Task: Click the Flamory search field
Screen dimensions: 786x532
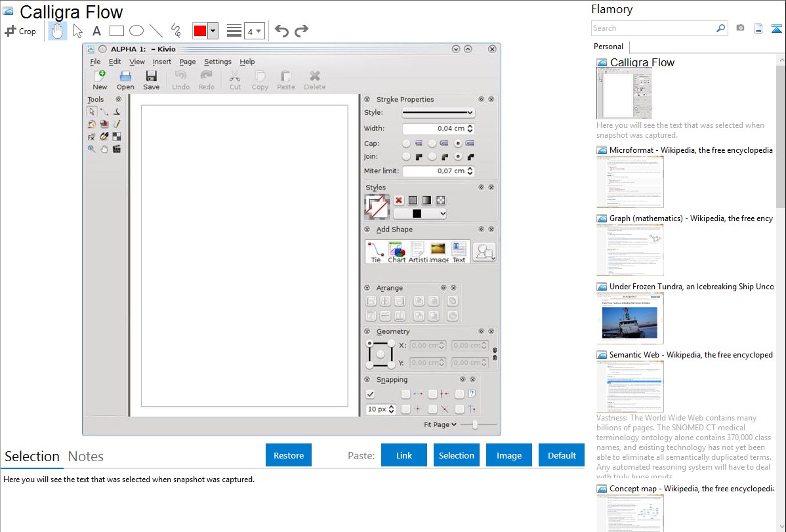Action: [x=653, y=28]
